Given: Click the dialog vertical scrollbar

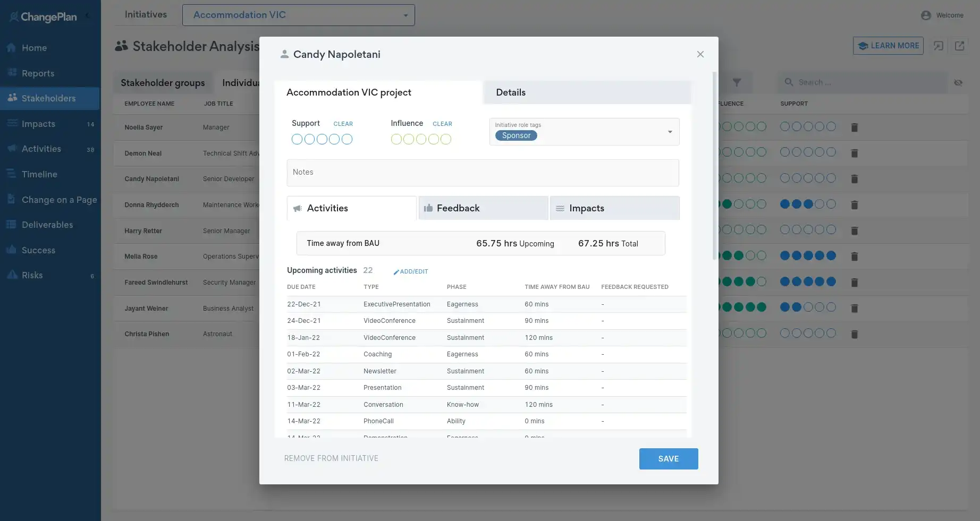Looking at the screenshot, I should 714,166.
